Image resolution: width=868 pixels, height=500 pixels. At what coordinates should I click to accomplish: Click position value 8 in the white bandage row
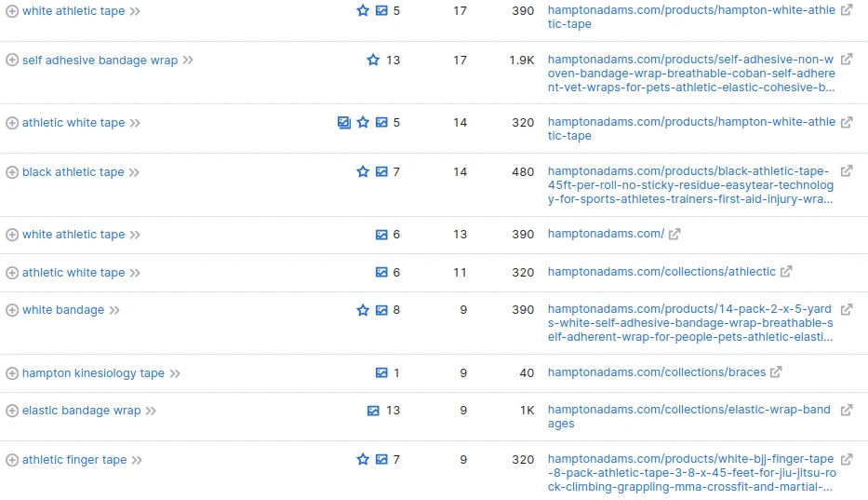[396, 310]
